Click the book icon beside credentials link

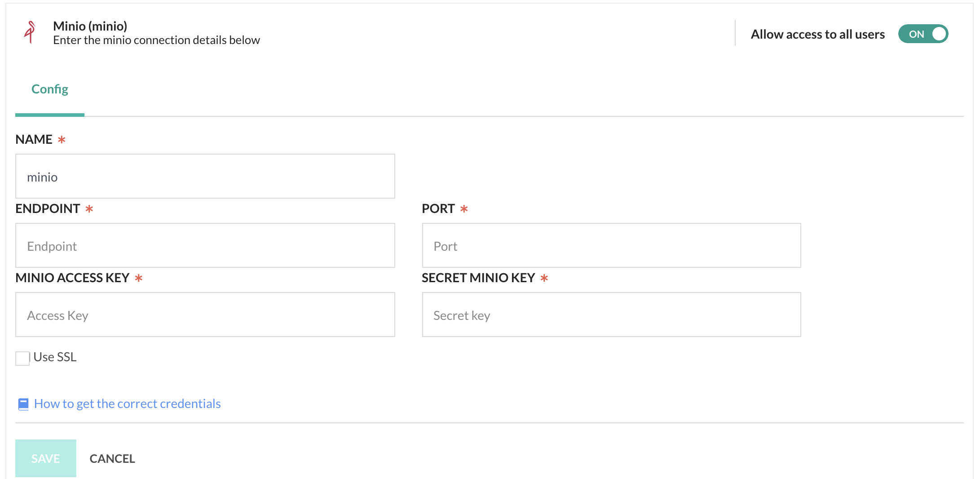[x=23, y=404]
